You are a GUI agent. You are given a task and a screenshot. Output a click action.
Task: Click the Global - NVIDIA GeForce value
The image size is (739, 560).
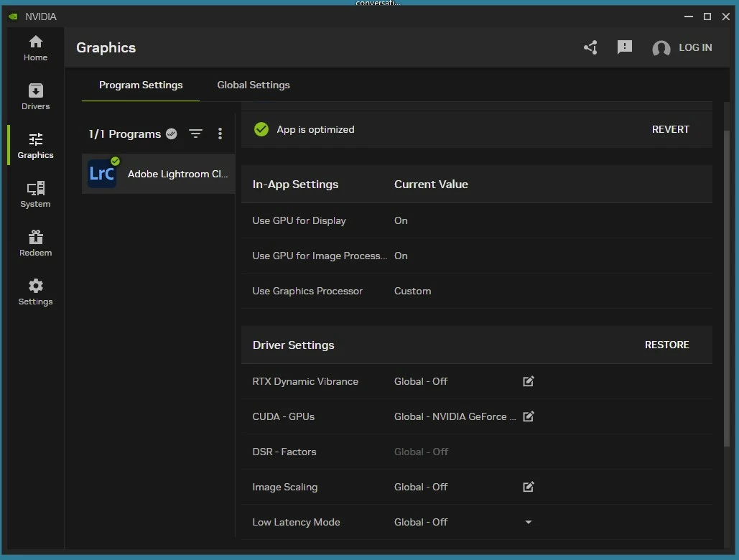coord(455,416)
